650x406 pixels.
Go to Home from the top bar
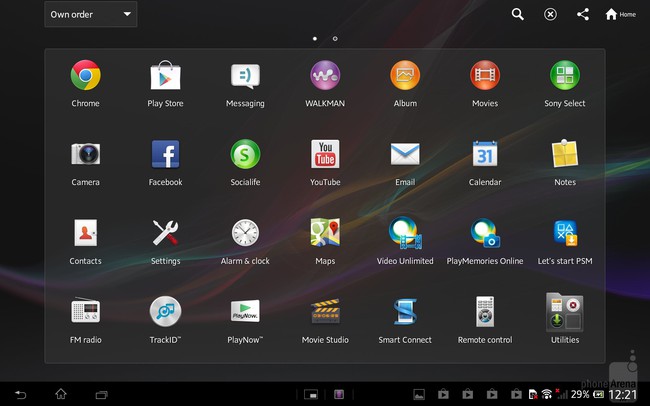(620, 15)
